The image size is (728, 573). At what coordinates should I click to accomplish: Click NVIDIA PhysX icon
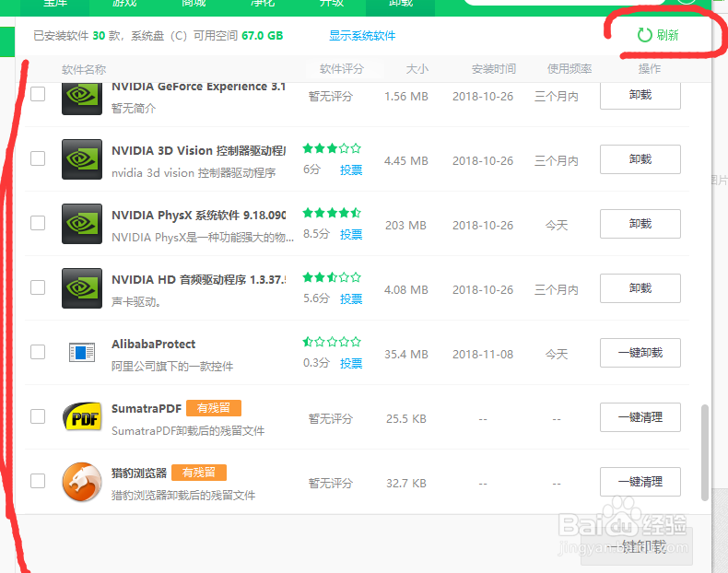click(82, 224)
